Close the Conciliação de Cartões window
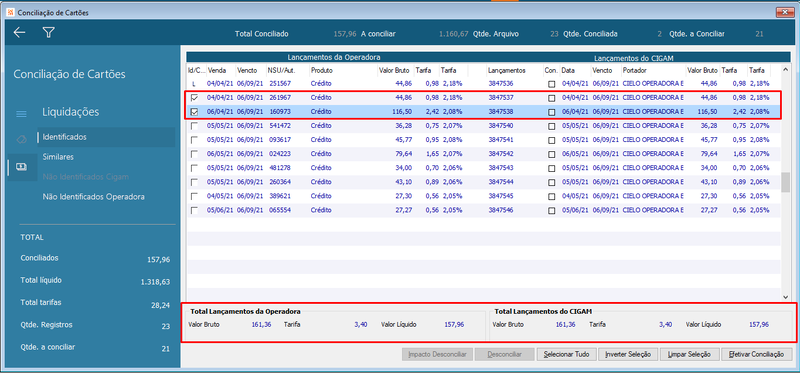The image size is (800, 373). coord(785,12)
